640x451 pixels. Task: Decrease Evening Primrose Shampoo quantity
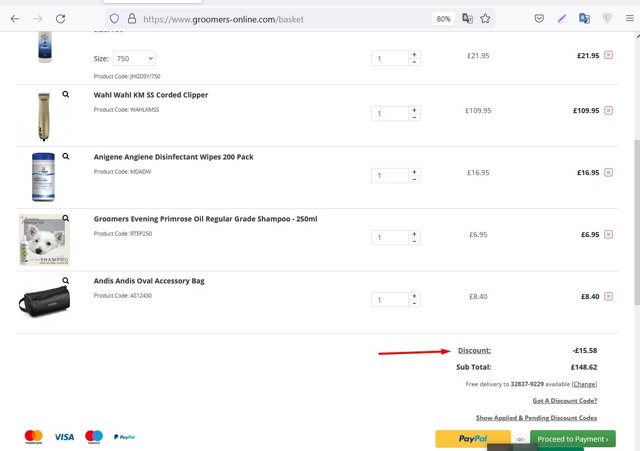[x=414, y=241]
